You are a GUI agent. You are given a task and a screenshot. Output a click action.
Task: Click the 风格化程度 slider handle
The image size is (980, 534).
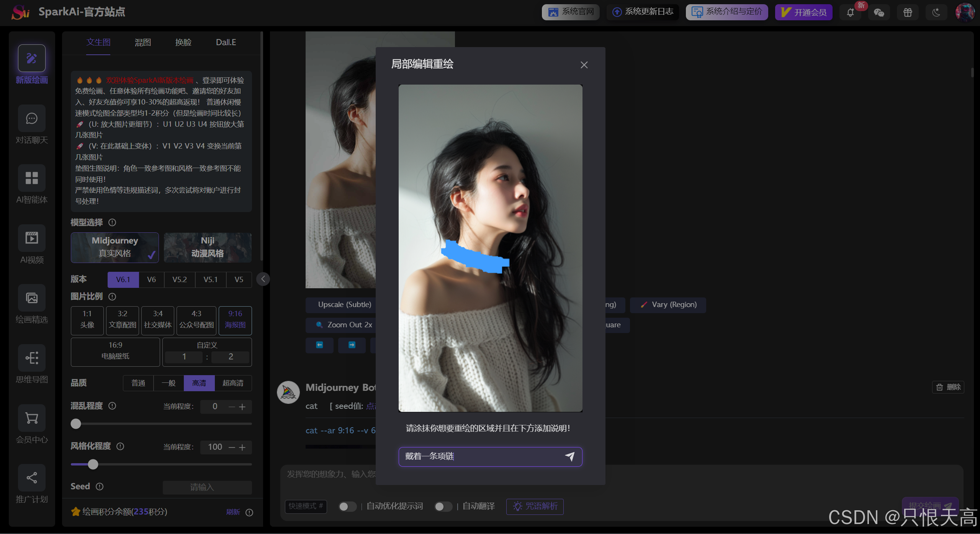(x=93, y=464)
